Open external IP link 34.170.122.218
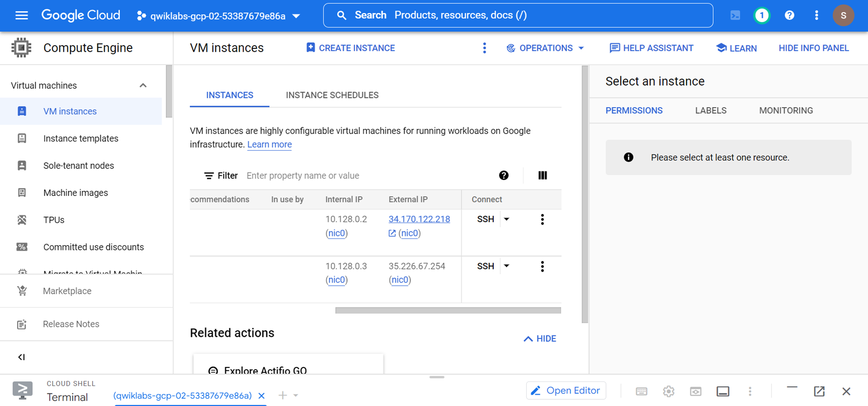 click(420, 219)
